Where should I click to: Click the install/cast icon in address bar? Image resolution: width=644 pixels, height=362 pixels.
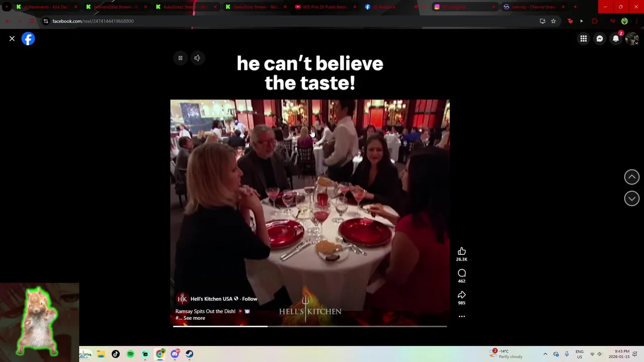pos(542,21)
